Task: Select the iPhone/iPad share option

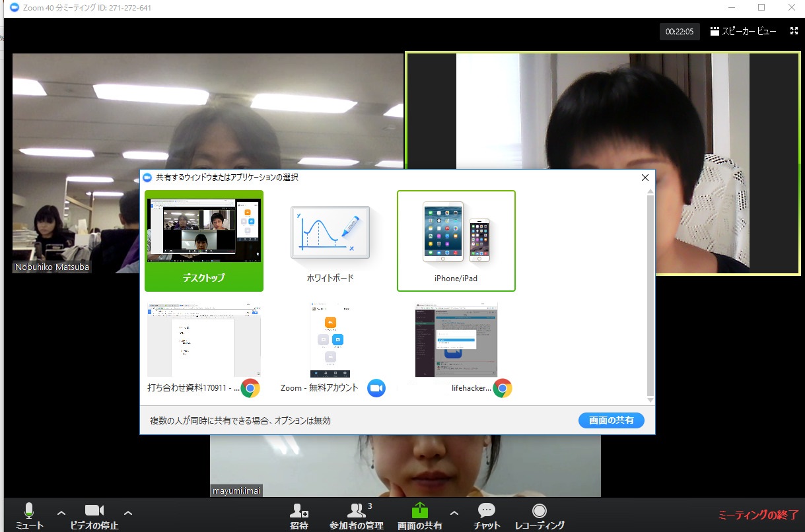Action: (x=456, y=241)
